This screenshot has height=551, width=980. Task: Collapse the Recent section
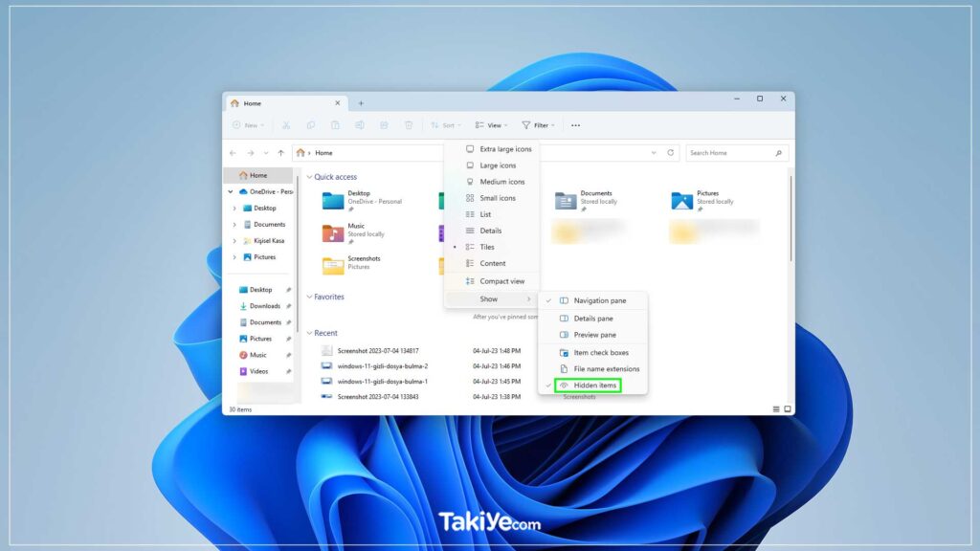point(309,333)
